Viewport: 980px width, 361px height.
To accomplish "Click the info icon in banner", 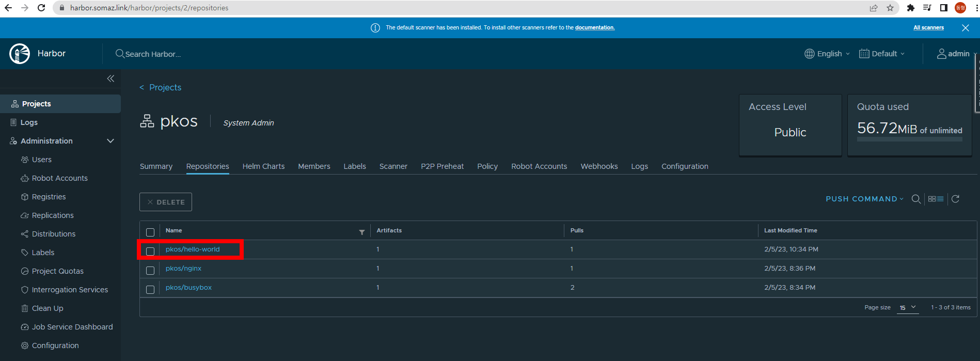I will tap(375, 28).
